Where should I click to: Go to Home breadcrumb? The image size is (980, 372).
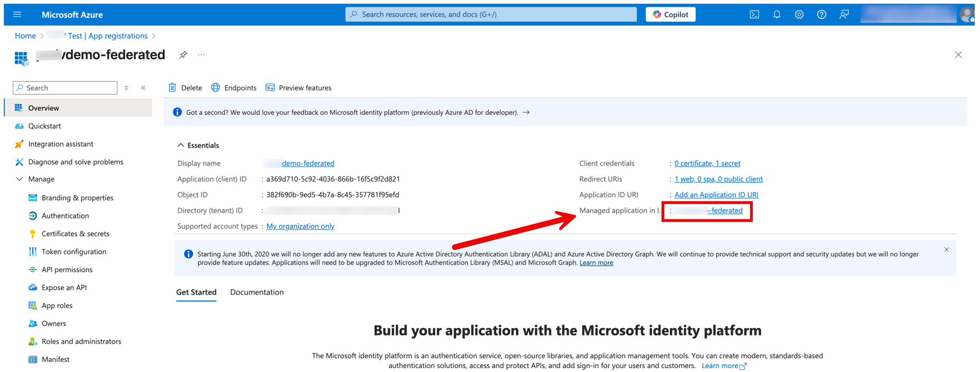coord(25,36)
